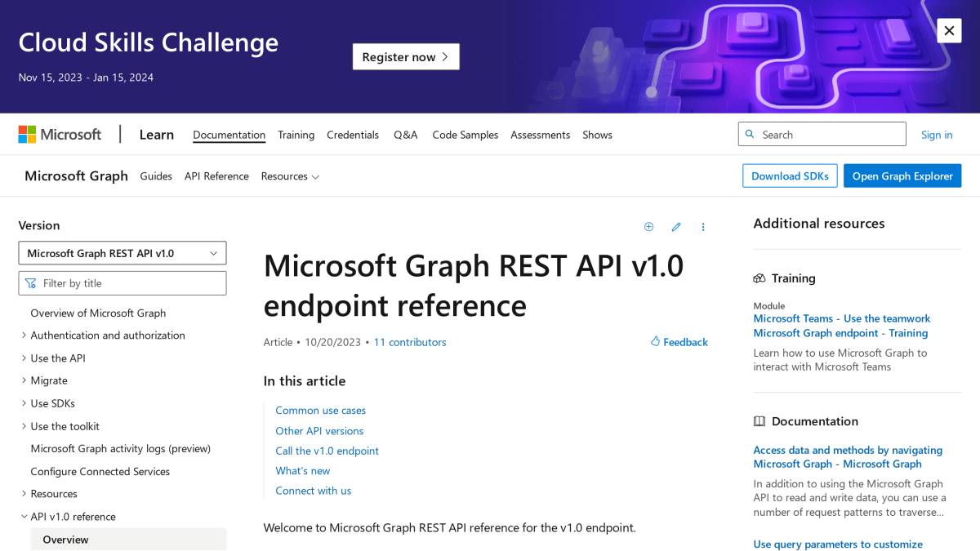
Task: Click the add to collection plus icon
Action: tap(648, 227)
